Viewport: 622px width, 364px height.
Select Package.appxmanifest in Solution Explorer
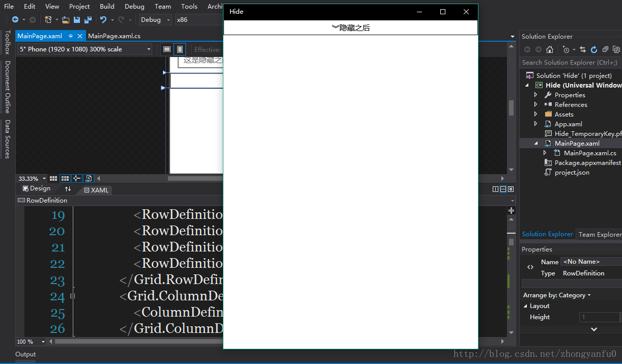(x=582, y=163)
